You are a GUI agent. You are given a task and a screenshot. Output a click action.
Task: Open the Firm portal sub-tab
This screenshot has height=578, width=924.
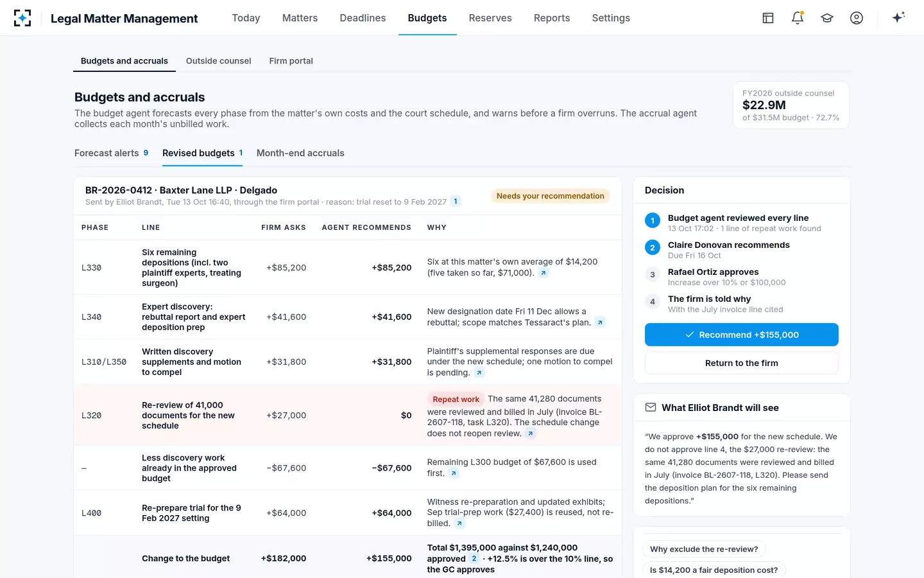pyautogui.click(x=291, y=61)
